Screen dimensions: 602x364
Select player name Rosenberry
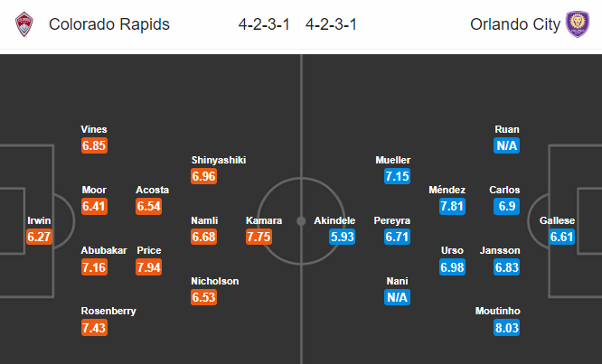(x=108, y=311)
